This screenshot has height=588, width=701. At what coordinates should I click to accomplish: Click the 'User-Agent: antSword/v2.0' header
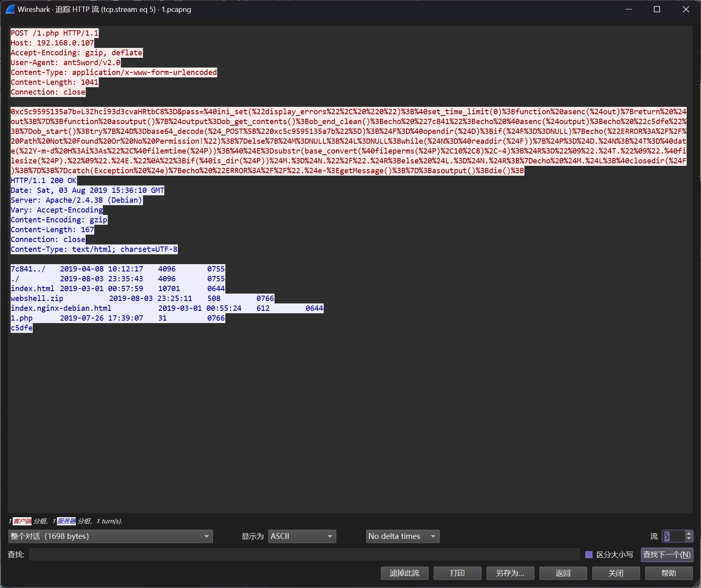(66, 63)
